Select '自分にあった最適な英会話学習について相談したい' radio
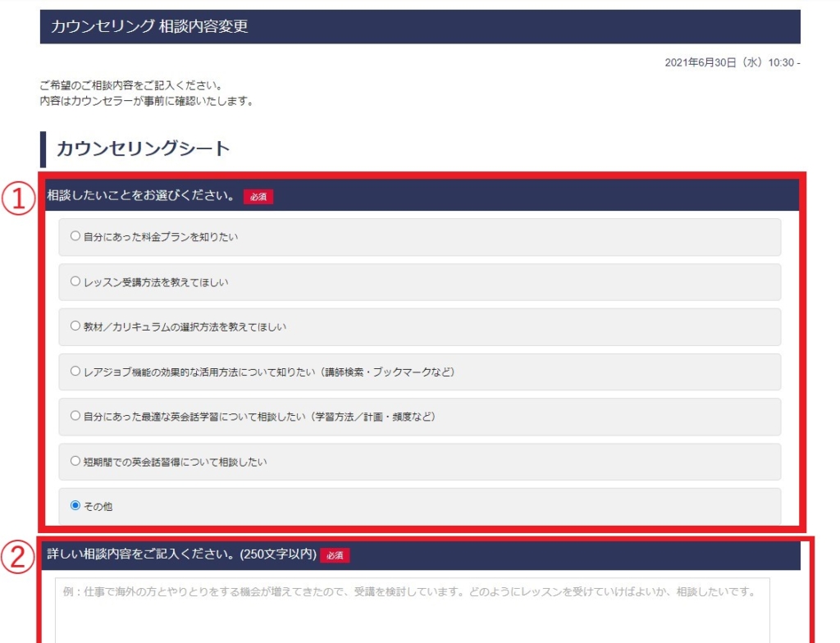This screenshot has width=840, height=643. (x=75, y=415)
